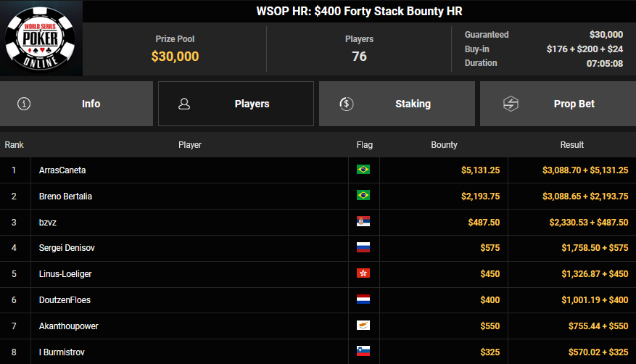The image size is (636, 364).
Task: Click player name ArrasCaneta
Action: pos(62,170)
